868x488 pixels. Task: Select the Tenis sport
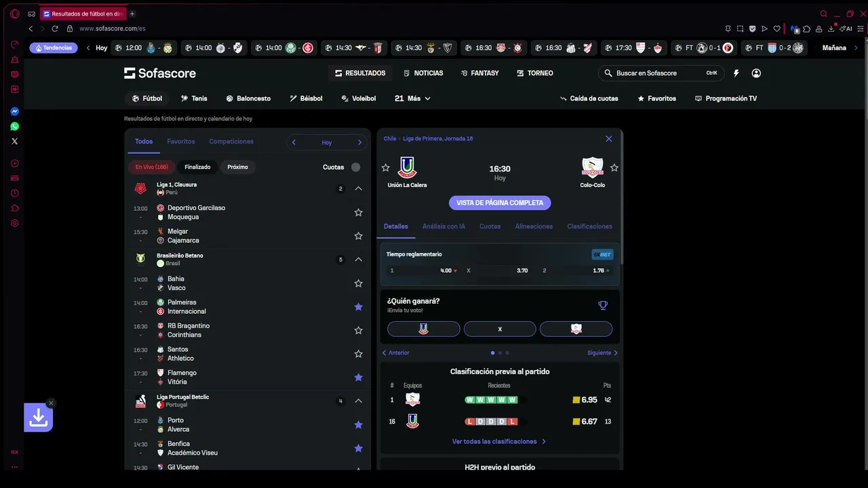pos(194,98)
